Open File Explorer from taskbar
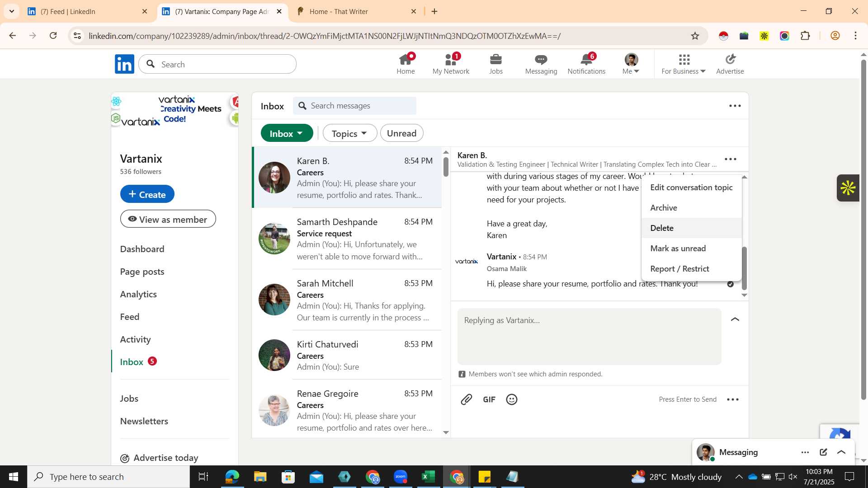This screenshot has height=488, width=868. pos(260,477)
